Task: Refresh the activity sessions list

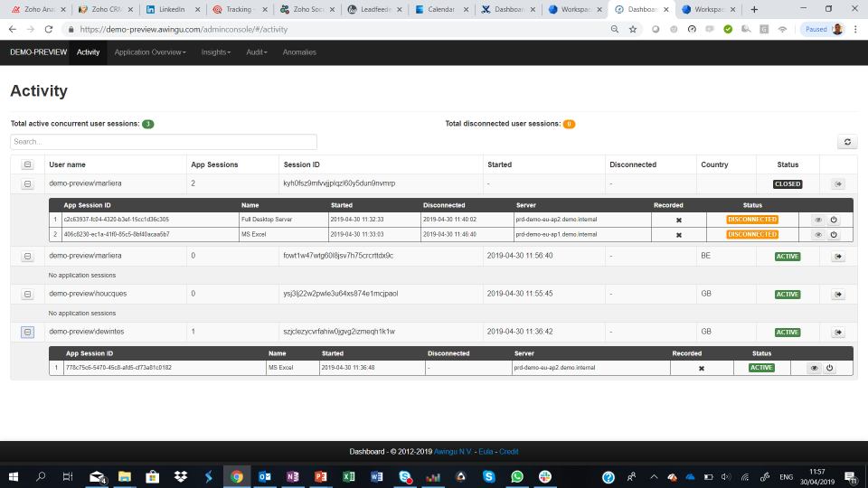Action: coord(847,142)
